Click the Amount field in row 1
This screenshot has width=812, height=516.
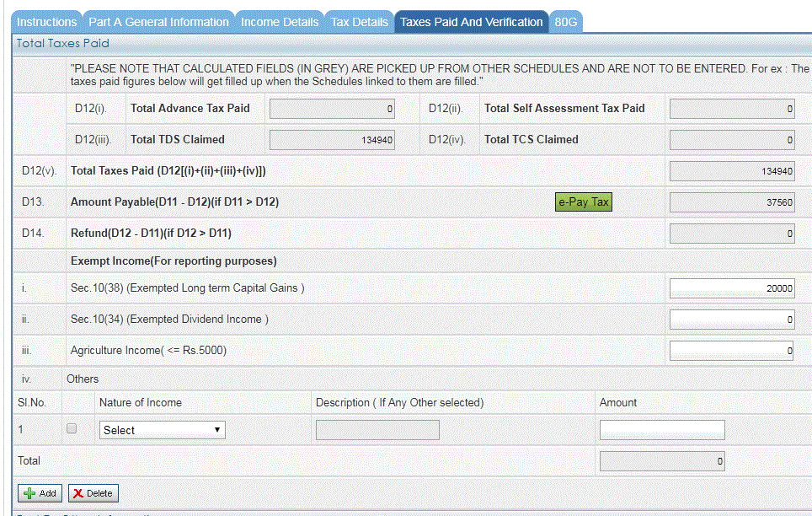coord(662,429)
